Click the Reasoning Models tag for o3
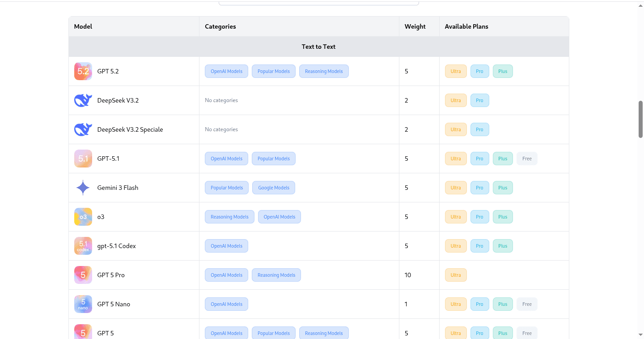The height and width of the screenshot is (339, 644). [x=229, y=217]
